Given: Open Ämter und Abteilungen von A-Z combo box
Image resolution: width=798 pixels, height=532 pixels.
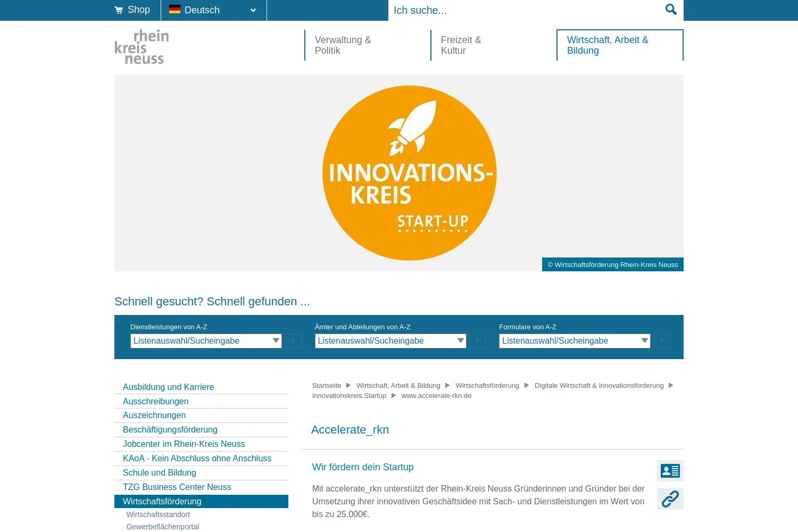Looking at the screenshot, I should click(x=390, y=341).
